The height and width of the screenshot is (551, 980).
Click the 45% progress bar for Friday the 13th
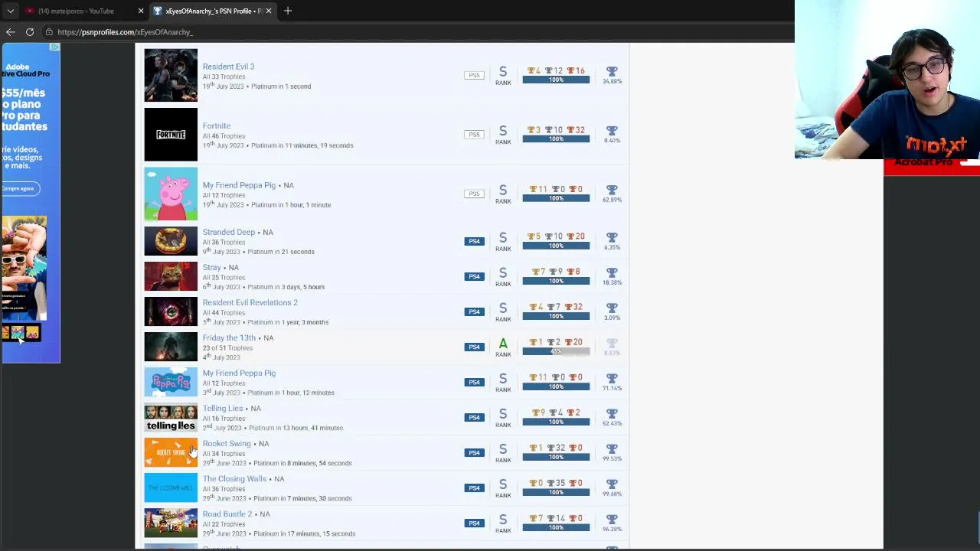(x=556, y=351)
